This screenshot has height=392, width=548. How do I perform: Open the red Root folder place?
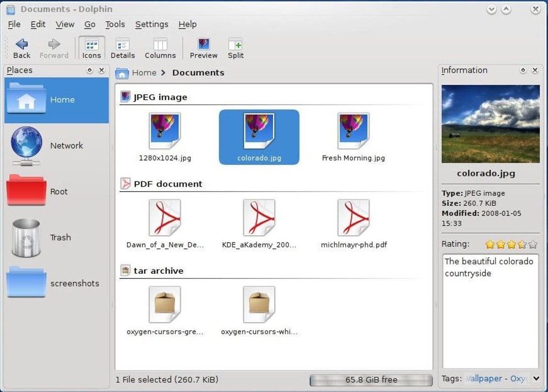coord(57,191)
